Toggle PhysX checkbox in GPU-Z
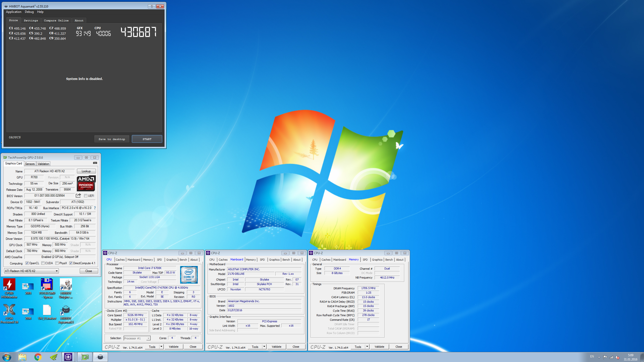 pos(57,263)
